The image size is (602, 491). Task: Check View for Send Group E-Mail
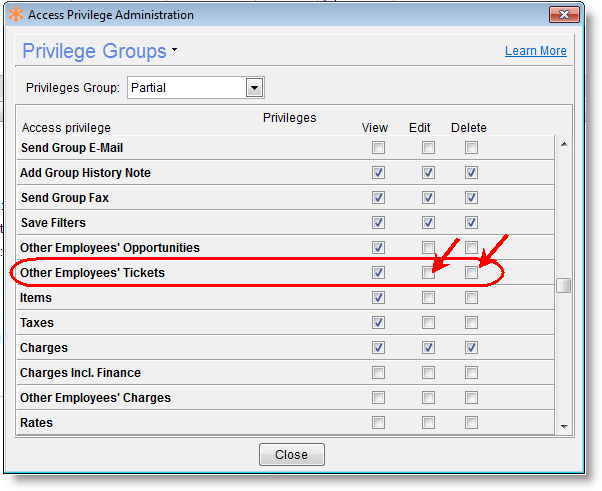pyautogui.click(x=378, y=148)
